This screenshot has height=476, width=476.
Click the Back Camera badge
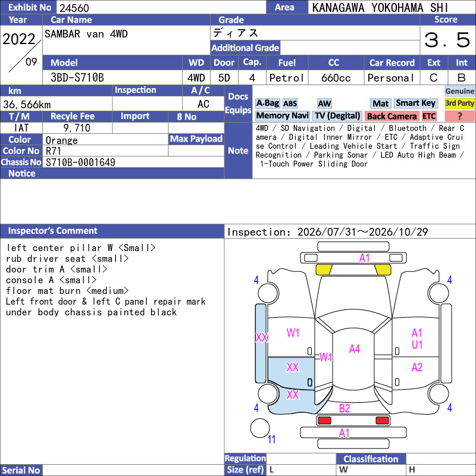[392, 116]
